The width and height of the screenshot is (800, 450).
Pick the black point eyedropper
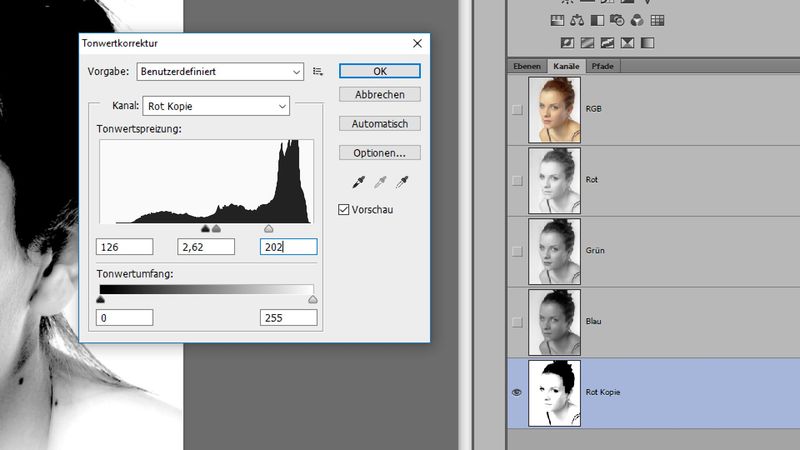[355, 182]
